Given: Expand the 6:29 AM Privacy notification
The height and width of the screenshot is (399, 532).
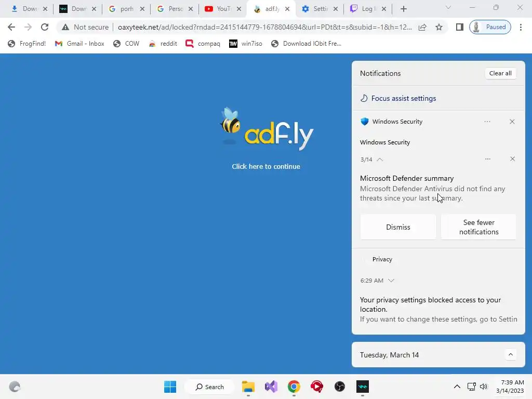Looking at the screenshot, I should (x=391, y=281).
